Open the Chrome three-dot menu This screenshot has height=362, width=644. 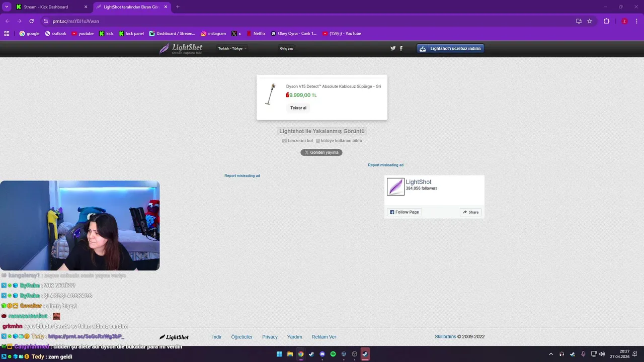point(636,21)
